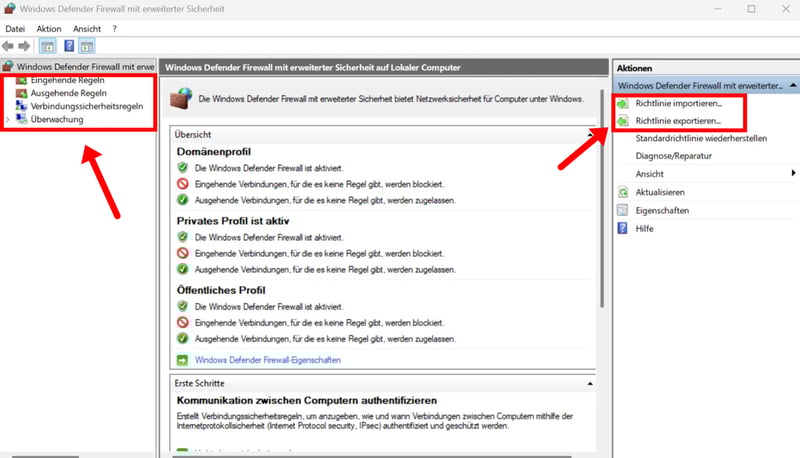800x458 pixels.
Task: Collapse the Übersicht section
Action: coord(590,135)
